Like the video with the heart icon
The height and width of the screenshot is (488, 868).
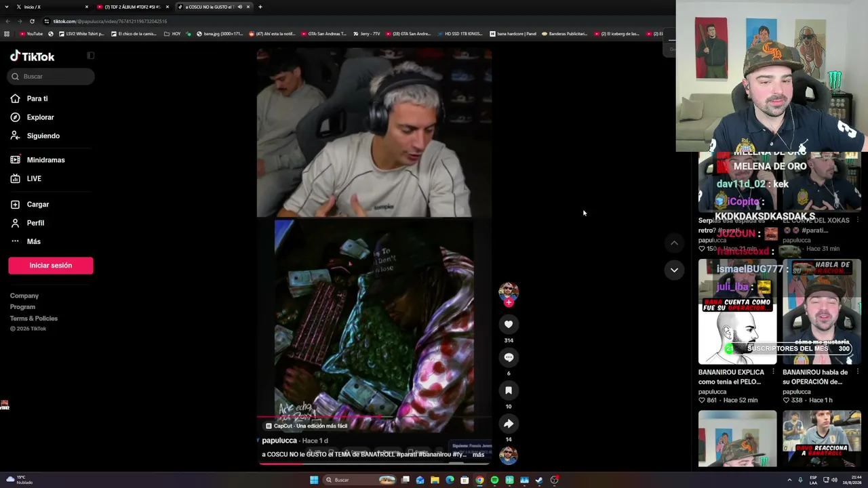pos(509,325)
